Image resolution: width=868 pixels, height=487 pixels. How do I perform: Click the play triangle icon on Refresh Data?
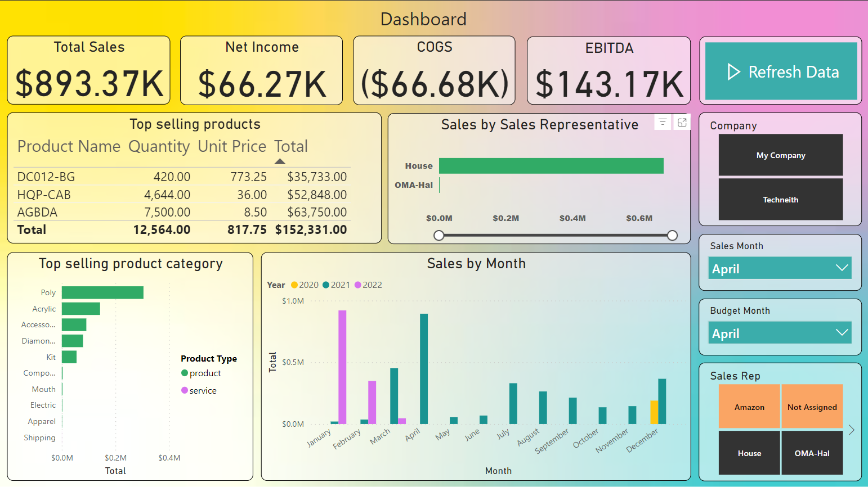click(733, 71)
